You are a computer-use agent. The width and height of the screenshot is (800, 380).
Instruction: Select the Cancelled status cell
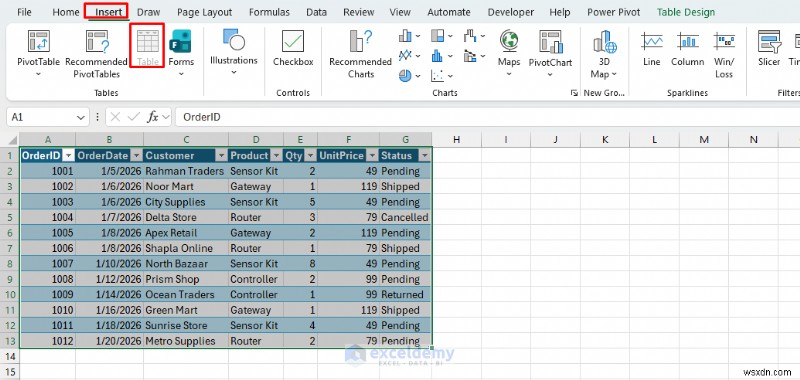[x=405, y=217]
